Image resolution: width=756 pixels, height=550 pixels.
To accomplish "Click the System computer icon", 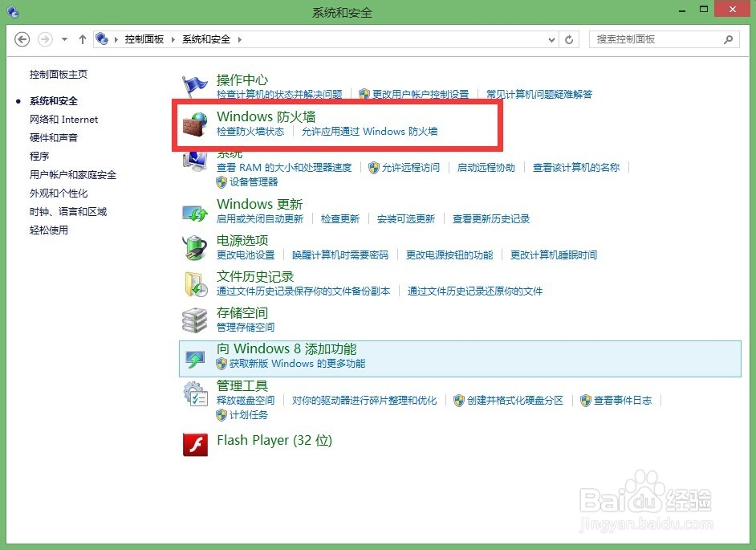I will coord(195,161).
